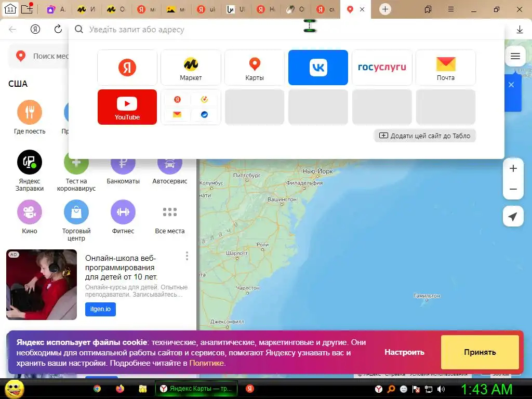Open the ad thumbnail of child with headphones
The height and width of the screenshot is (399, 532).
(42, 285)
